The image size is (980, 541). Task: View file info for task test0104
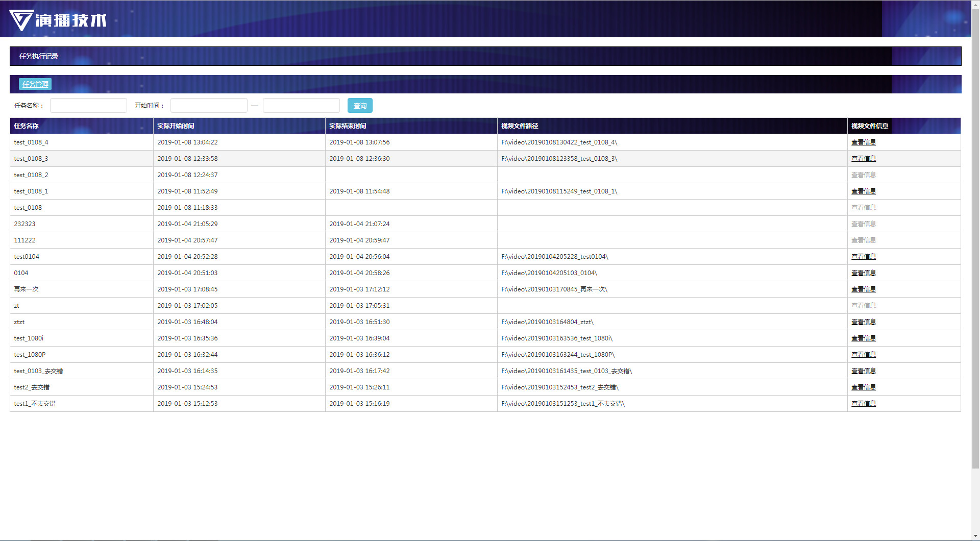(x=863, y=257)
